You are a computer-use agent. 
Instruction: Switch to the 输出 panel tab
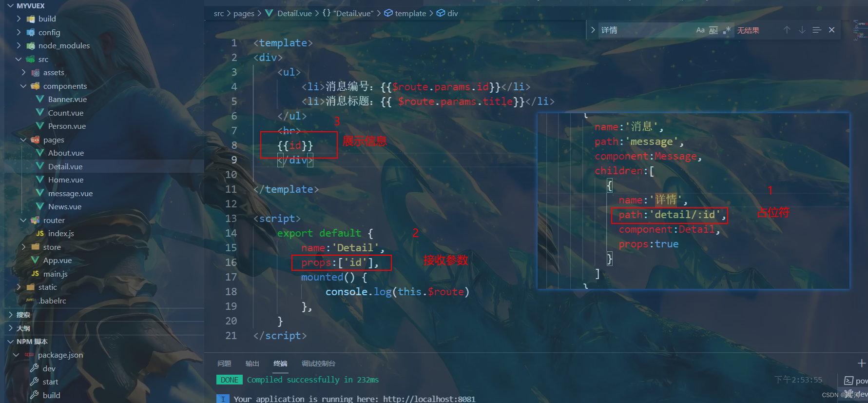coord(252,363)
